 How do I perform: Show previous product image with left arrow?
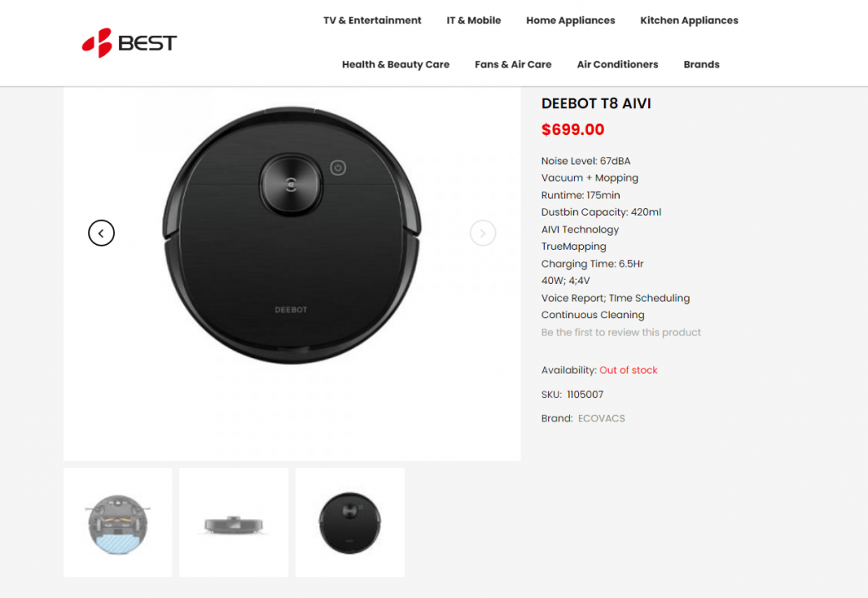102,233
